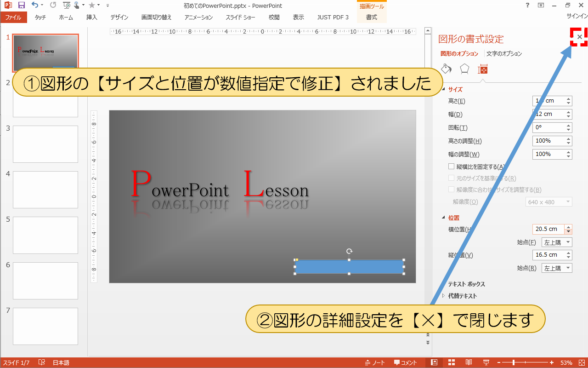Increase 回転 value with up arrow
The height and width of the screenshot is (368, 588).
pos(569,125)
